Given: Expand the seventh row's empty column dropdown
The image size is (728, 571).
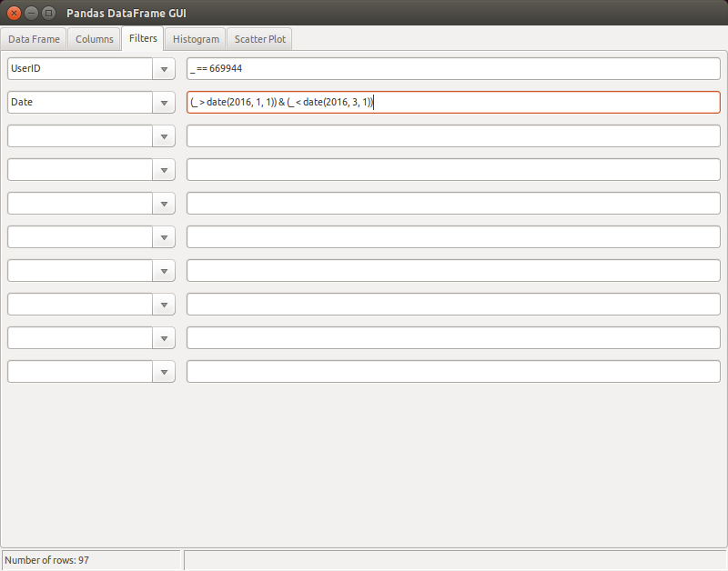Looking at the screenshot, I should 164,271.
